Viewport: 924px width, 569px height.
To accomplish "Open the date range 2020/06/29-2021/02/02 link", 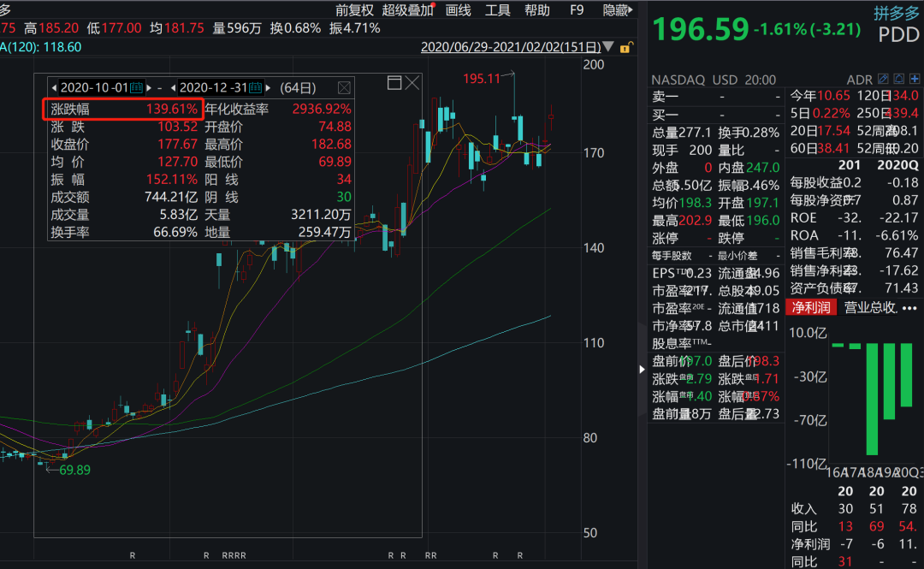I will [511, 47].
